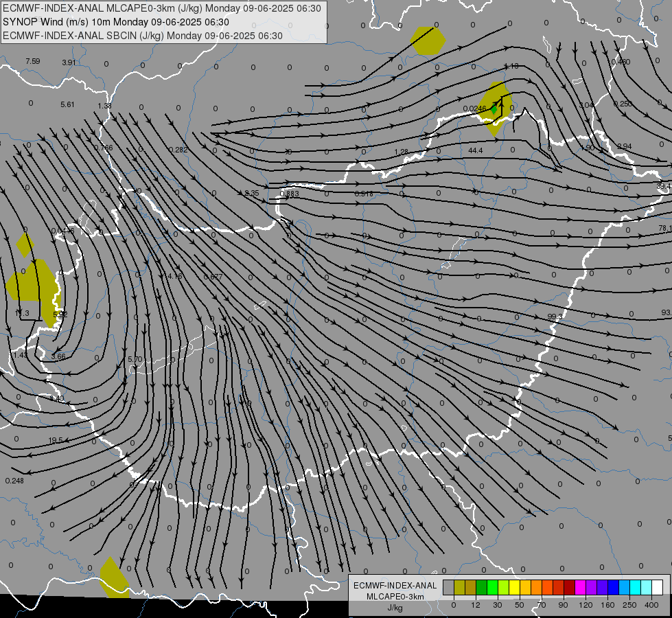Click the amber legend swatch after 50
This screenshot has width=672, height=618.
coord(525,588)
